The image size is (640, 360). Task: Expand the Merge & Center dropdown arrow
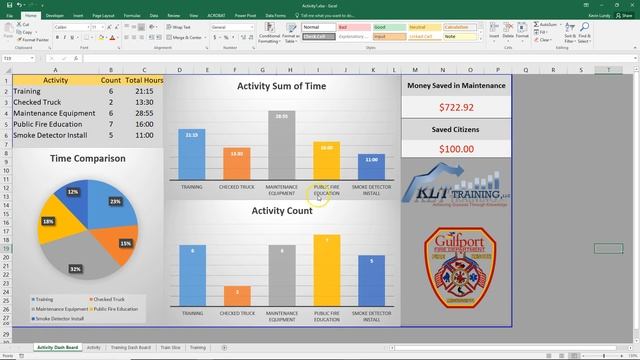[x=205, y=38]
